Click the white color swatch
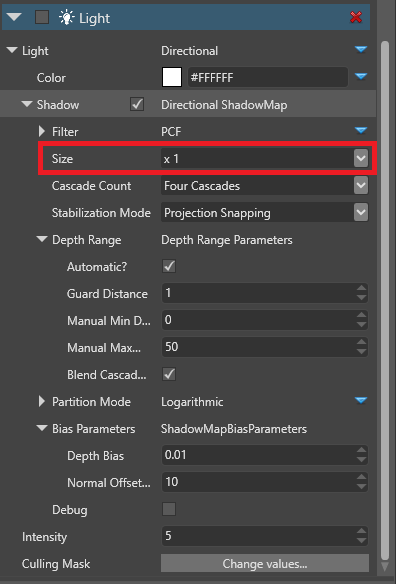Screen dimensions: 396x584 [172, 77]
